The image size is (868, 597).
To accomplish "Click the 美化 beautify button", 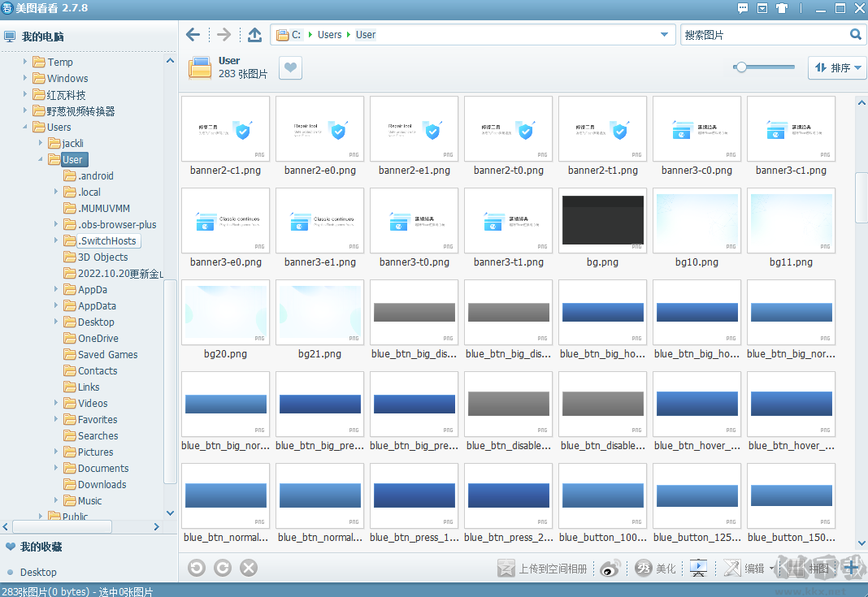I will (x=656, y=569).
